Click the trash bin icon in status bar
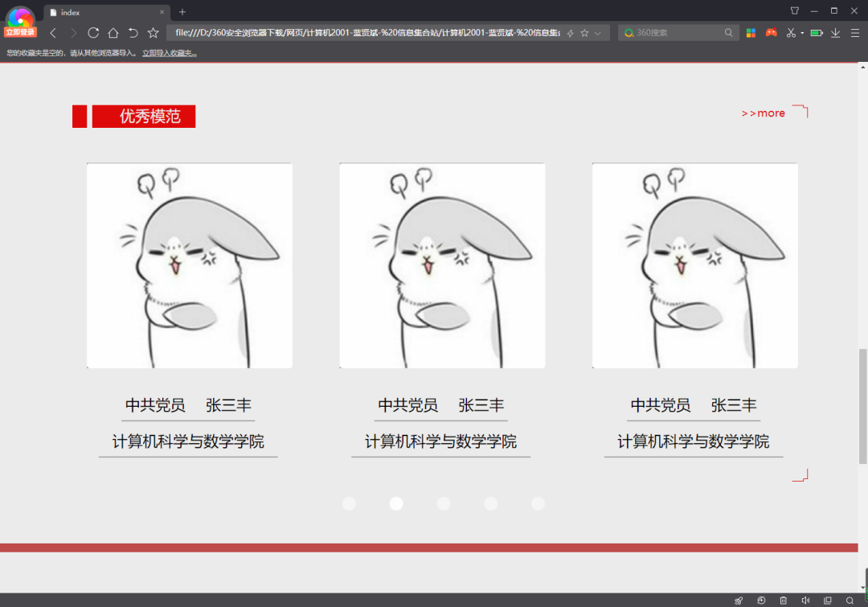The width and height of the screenshot is (868, 607). pyautogui.click(x=784, y=601)
